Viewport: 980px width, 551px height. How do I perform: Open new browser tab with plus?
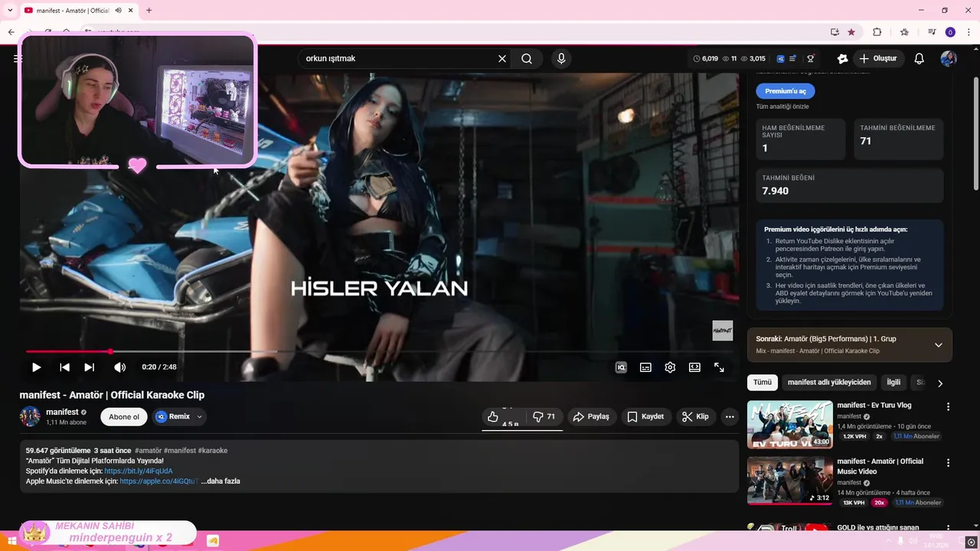[149, 10]
